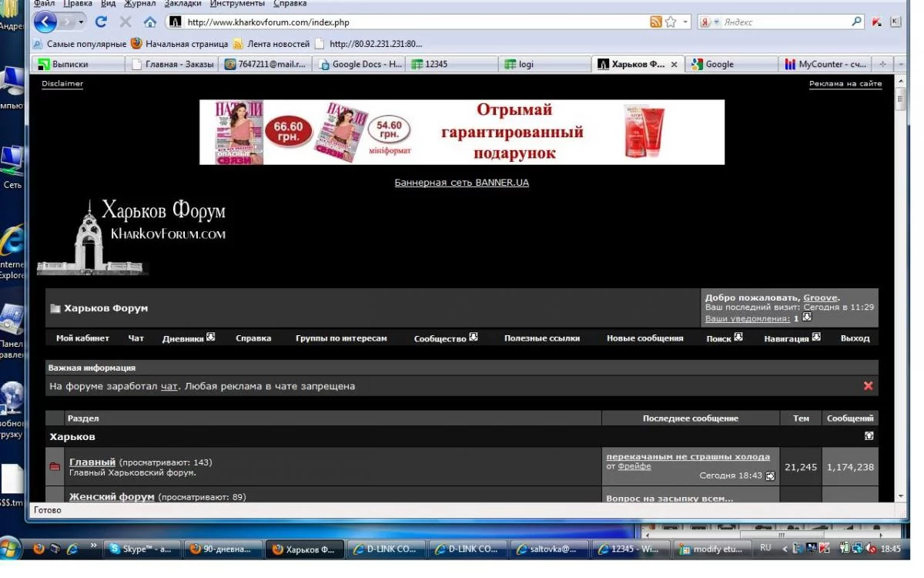Switch to the 7647211@mail.r... tab
Viewport: 924px width, 578px height.
(x=266, y=64)
